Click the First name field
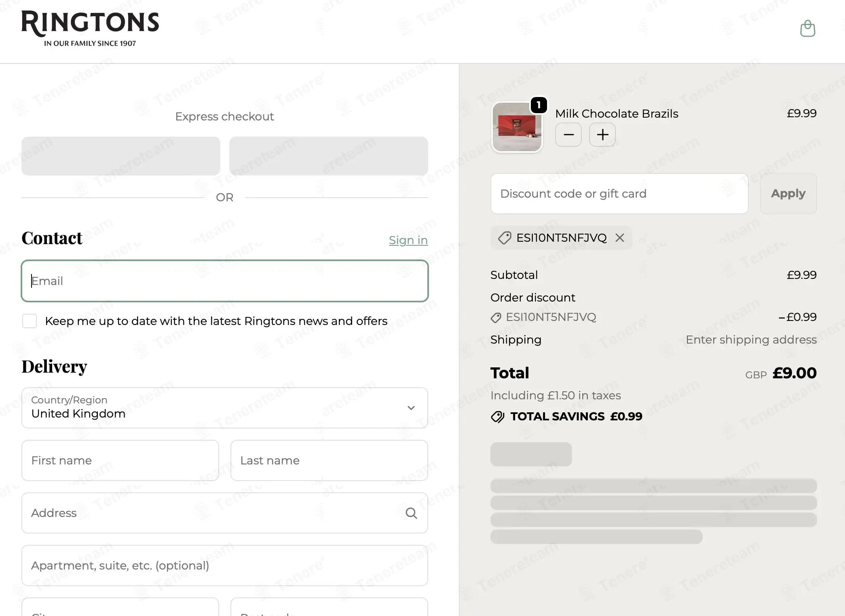The image size is (845, 616). (120, 460)
